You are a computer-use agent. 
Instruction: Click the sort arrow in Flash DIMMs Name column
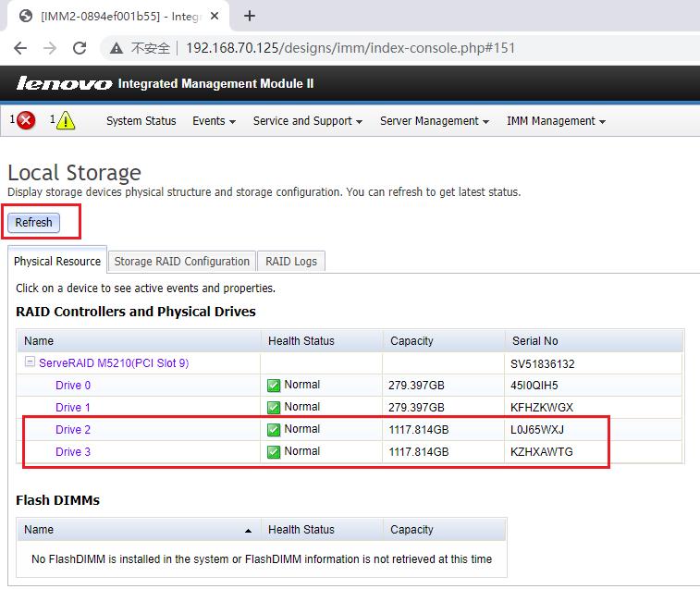point(248,531)
